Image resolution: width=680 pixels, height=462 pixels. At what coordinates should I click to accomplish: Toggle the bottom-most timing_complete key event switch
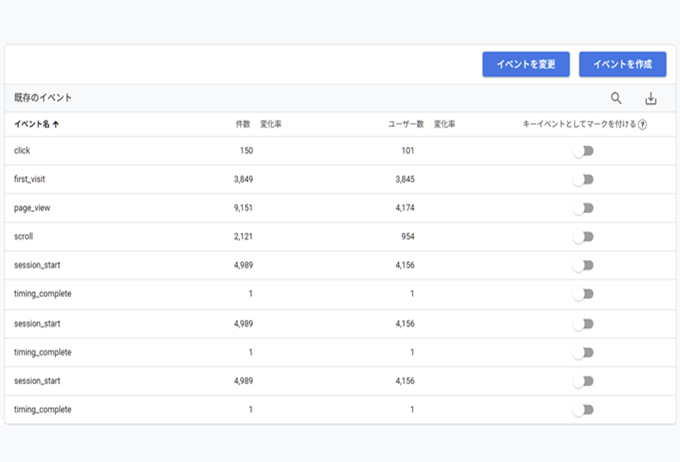[x=583, y=410]
